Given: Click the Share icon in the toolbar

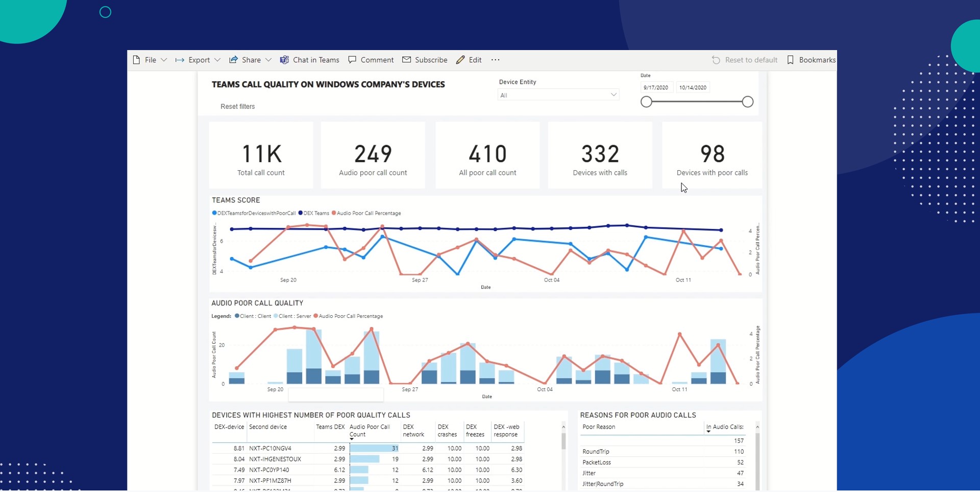Looking at the screenshot, I should 233,60.
